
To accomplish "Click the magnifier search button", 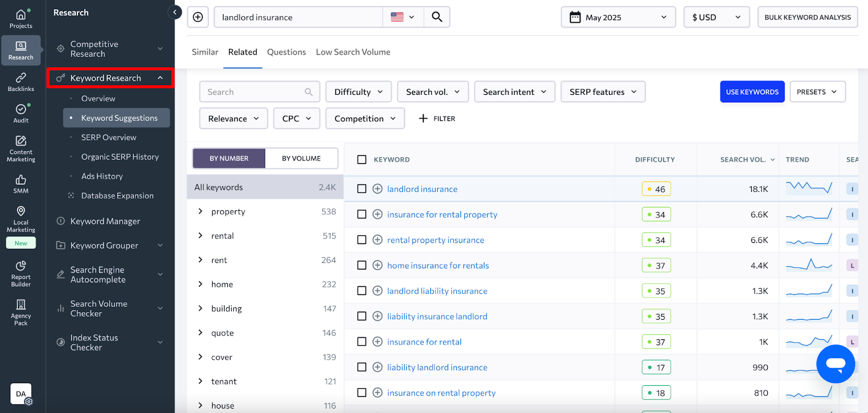I will (x=437, y=17).
